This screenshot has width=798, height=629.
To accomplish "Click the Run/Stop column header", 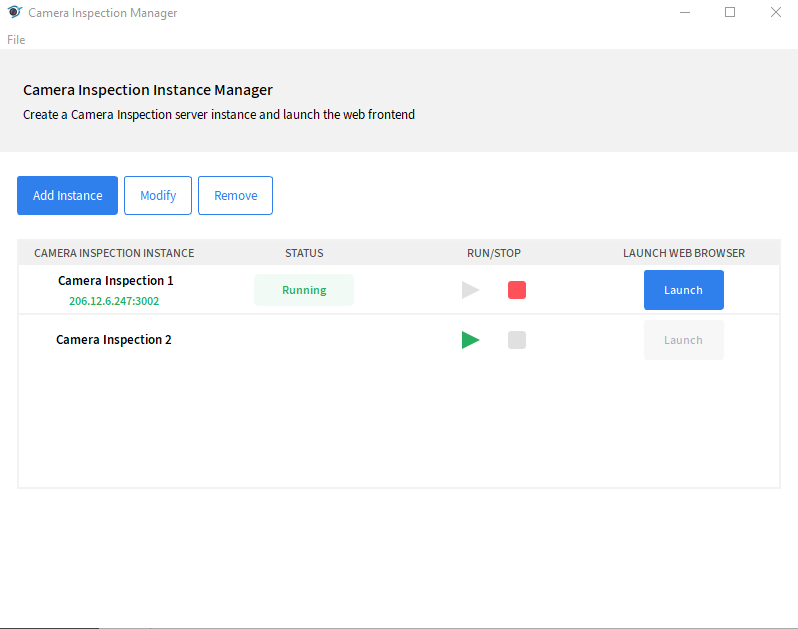I will 494,253.
